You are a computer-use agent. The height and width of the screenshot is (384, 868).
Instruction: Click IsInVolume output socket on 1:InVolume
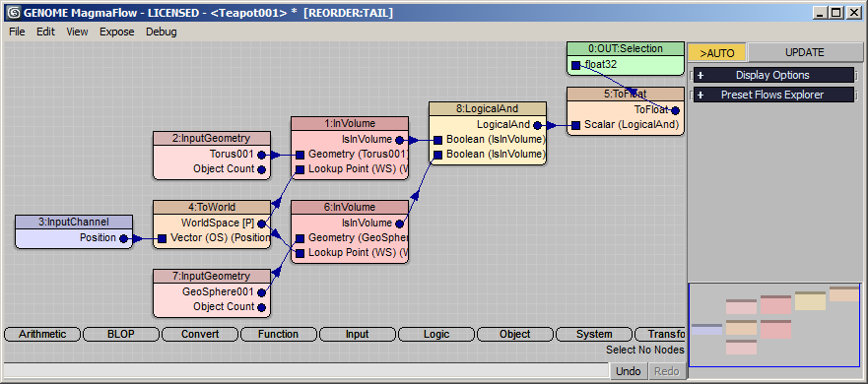[400, 140]
